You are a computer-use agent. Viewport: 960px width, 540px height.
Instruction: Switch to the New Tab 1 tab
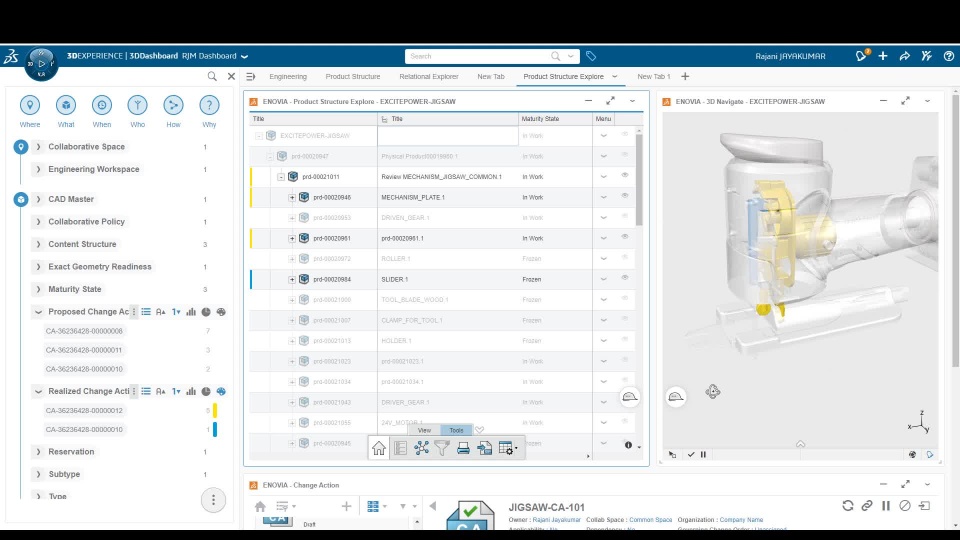pos(653,77)
